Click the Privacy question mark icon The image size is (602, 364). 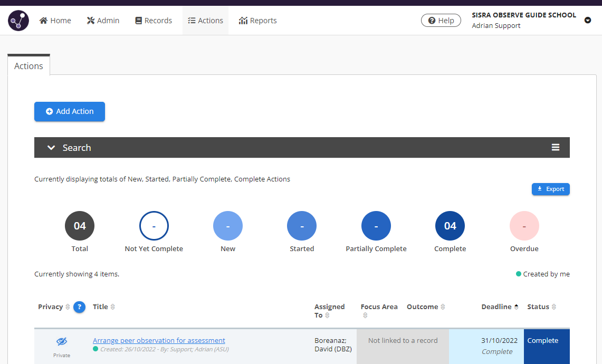click(79, 306)
